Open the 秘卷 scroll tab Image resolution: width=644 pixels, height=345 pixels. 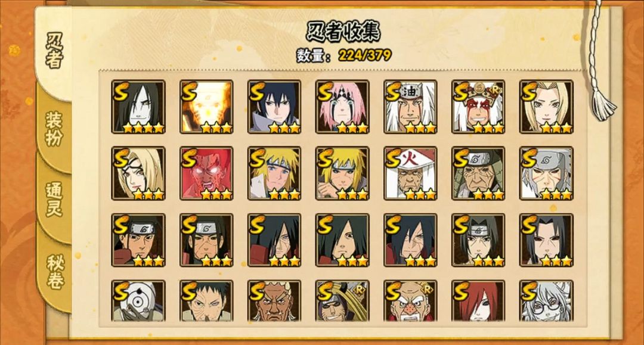(55, 272)
